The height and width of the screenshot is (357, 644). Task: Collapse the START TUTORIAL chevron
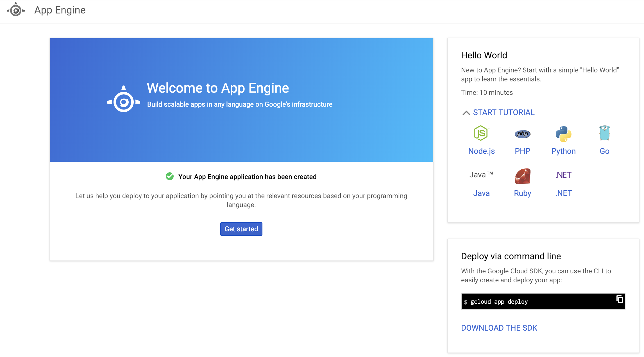tap(466, 113)
